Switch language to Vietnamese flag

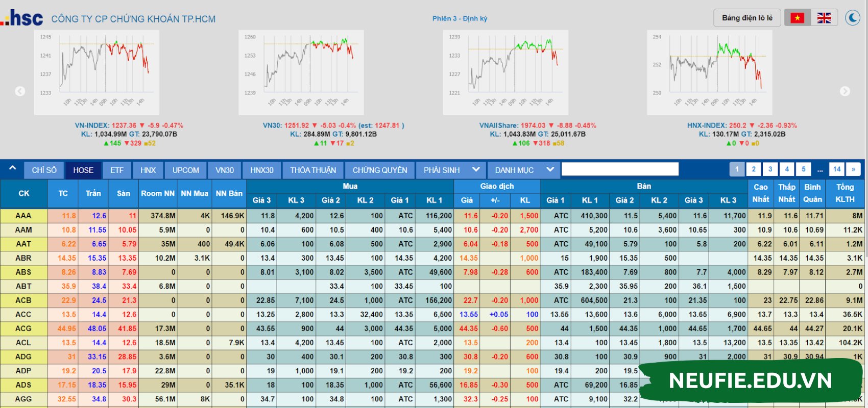click(798, 18)
